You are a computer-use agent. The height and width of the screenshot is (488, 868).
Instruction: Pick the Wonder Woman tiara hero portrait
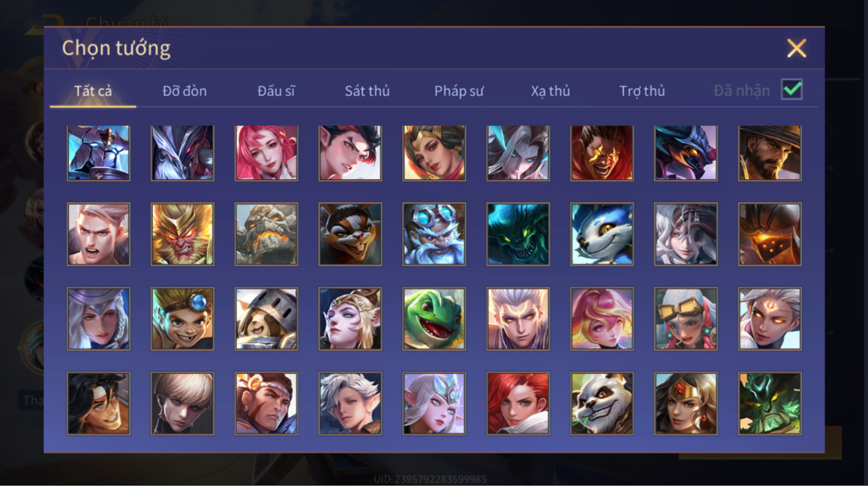coord(686,403)
